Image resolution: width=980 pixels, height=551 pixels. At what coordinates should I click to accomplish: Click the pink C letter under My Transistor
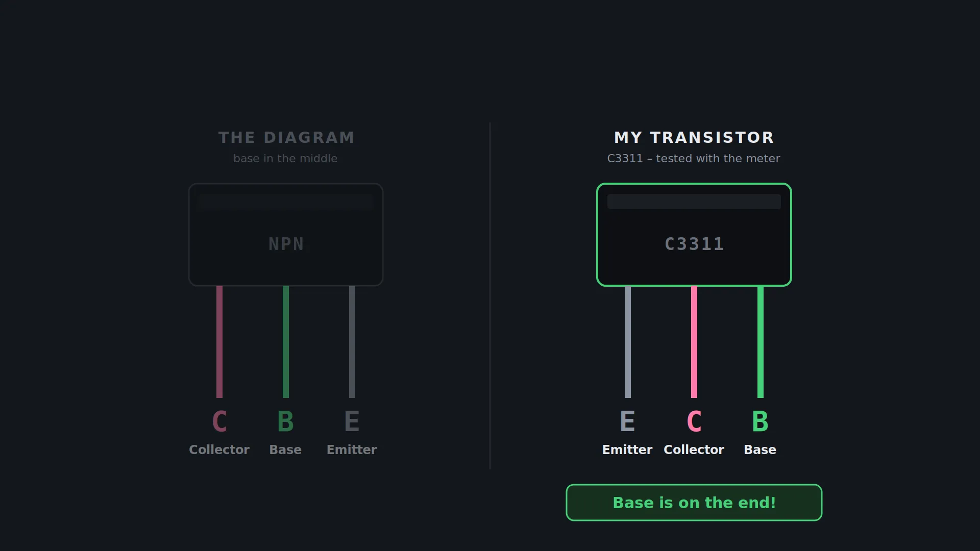pos(694,421)
